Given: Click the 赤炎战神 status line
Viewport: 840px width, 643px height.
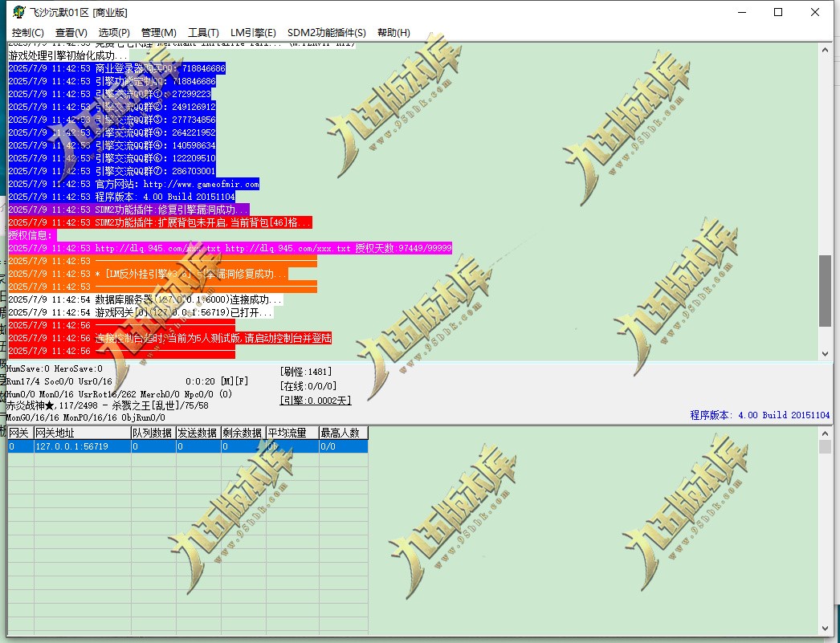Looking at the screenshot, I should (x=107, y=406).
